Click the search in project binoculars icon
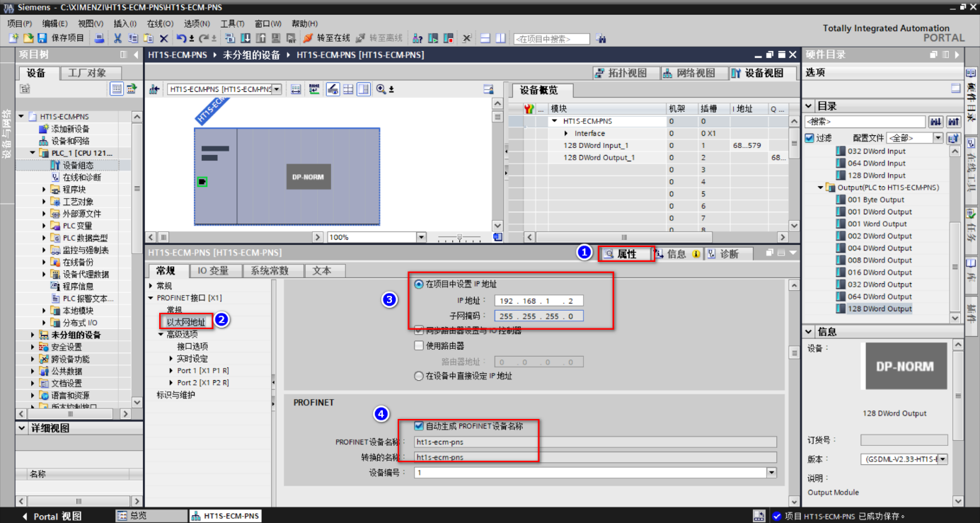 click(601, 39)
